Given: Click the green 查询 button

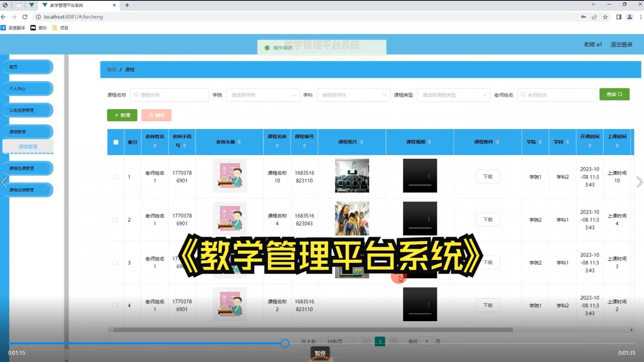Looking at the screenshot, I should (x=614, y=94).
